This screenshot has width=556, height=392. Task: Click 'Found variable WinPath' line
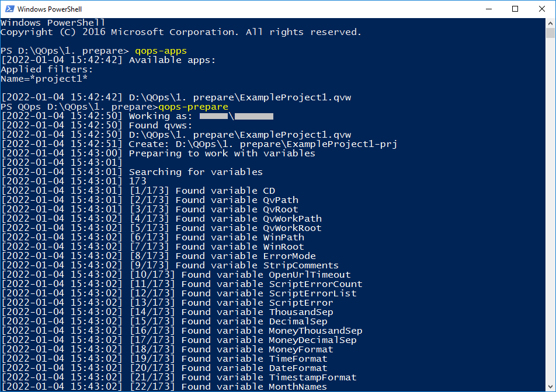click(153, 237)
